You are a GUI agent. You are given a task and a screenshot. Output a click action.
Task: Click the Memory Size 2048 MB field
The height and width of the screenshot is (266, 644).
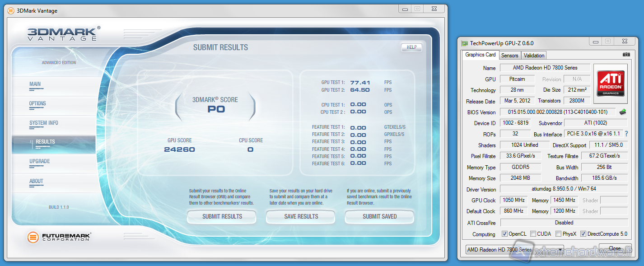(x=520, y=178)
